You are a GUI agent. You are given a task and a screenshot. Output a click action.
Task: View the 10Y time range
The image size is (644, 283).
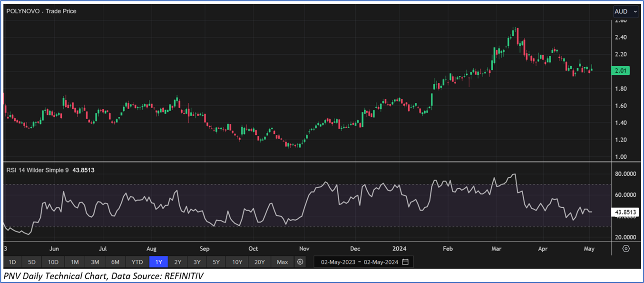coord(237,262)
